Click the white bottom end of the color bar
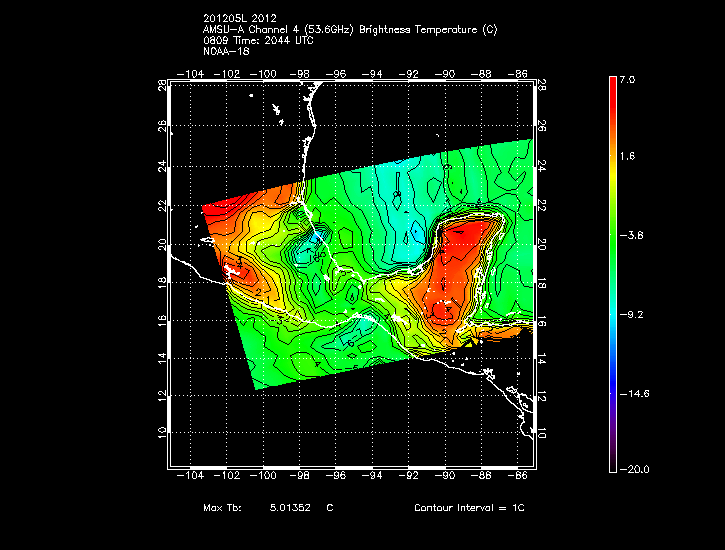The image size is (725, 550). coord(613,462)
